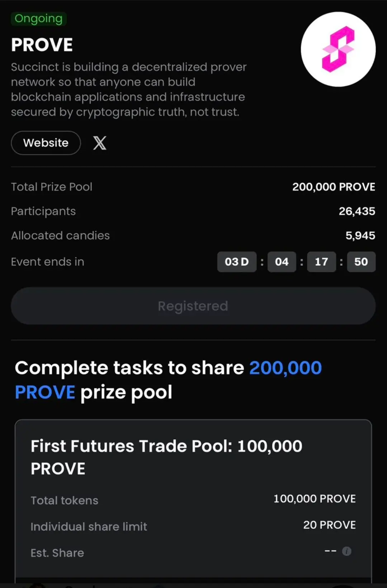
Task: Click the hours countdown box 04
Action: pos(282,262)
